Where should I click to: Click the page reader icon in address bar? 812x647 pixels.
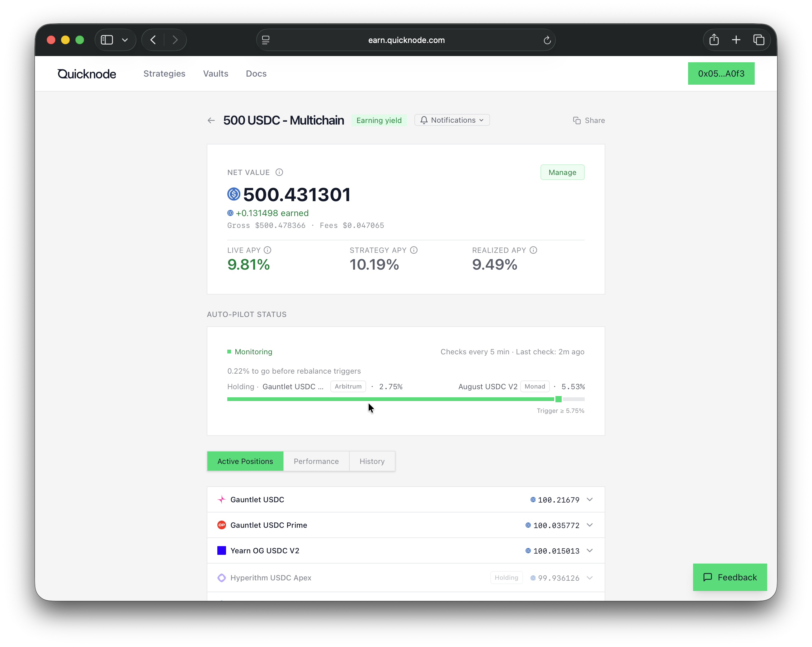pos(266,40)
